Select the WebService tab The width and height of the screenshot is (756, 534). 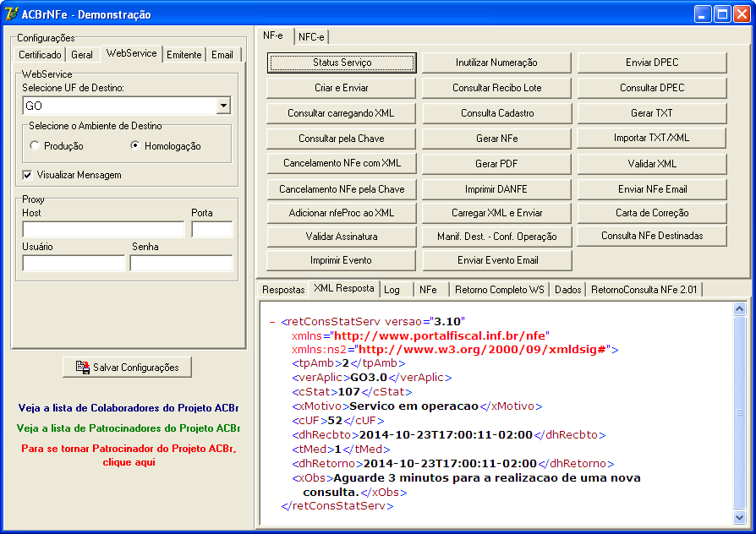(x=131, y=53)
